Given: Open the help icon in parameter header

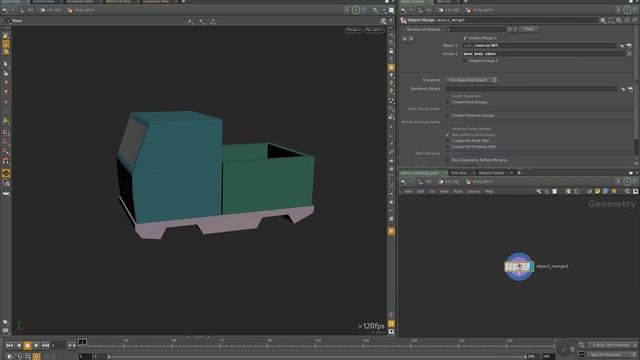Looking at the screenshot, I should tap(635, 20).
